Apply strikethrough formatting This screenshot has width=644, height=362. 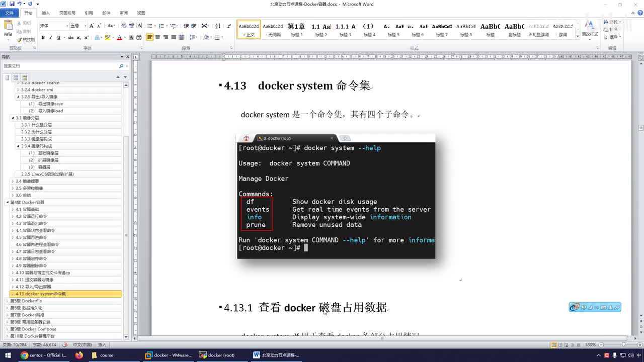[x=70, y=38]
